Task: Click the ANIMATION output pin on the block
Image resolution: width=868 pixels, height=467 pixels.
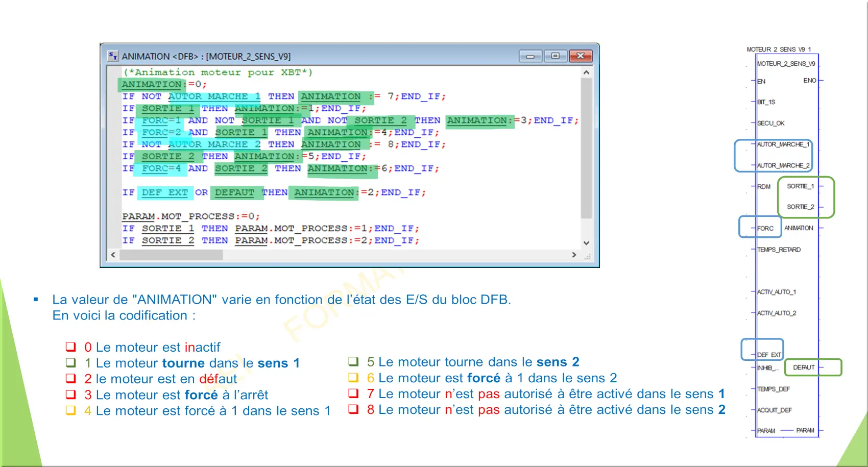Action: [799, 228]
